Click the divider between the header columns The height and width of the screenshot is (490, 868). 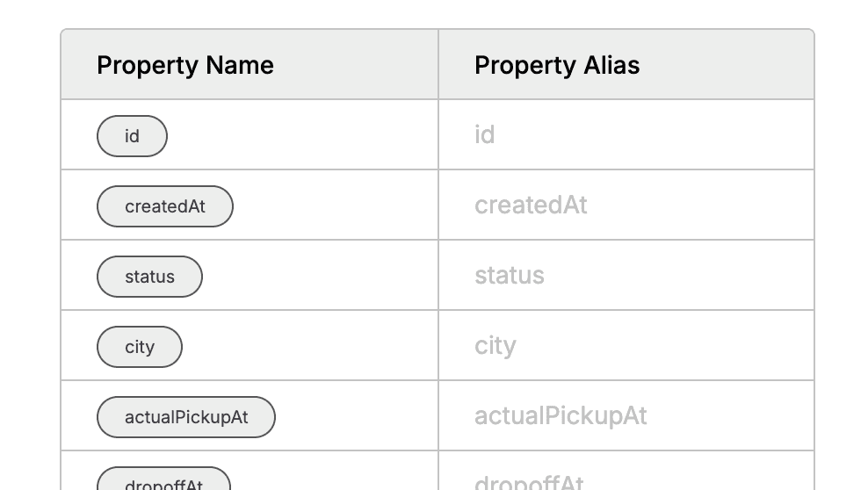point(438,65)
